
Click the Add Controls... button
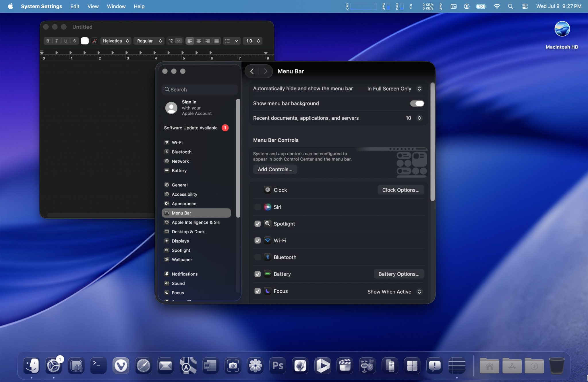275,169
